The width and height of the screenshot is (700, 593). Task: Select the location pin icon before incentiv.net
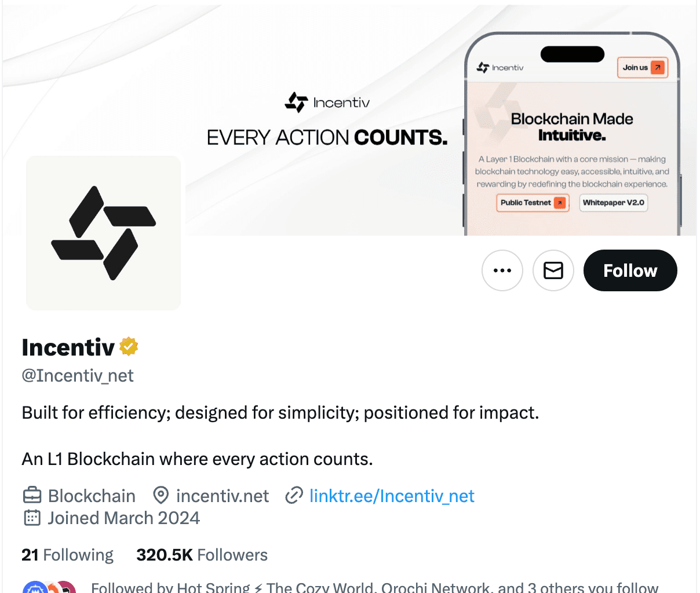point(161,495)
